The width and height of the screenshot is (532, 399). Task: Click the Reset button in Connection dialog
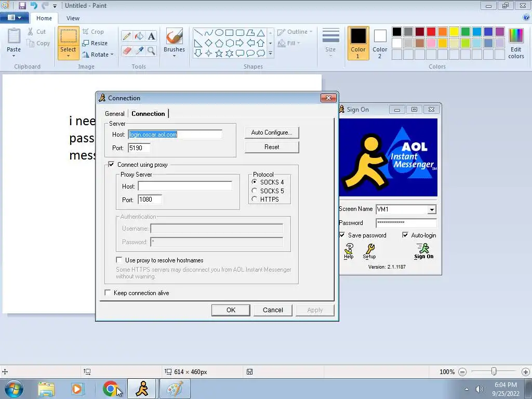coord(272,147)
